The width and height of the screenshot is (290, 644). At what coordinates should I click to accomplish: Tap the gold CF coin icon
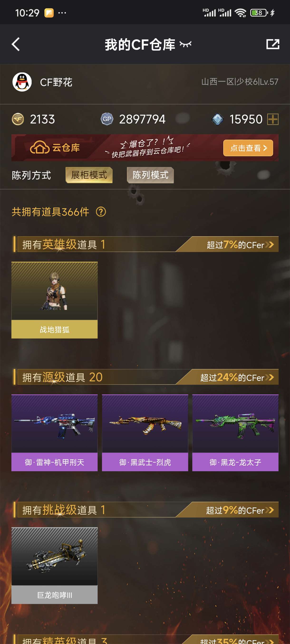click(x=18, y=119)
